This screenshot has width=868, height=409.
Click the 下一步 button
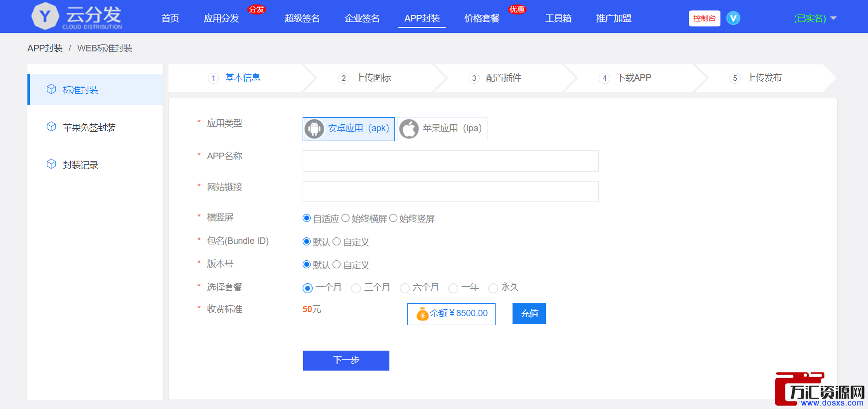click(346, 360)
